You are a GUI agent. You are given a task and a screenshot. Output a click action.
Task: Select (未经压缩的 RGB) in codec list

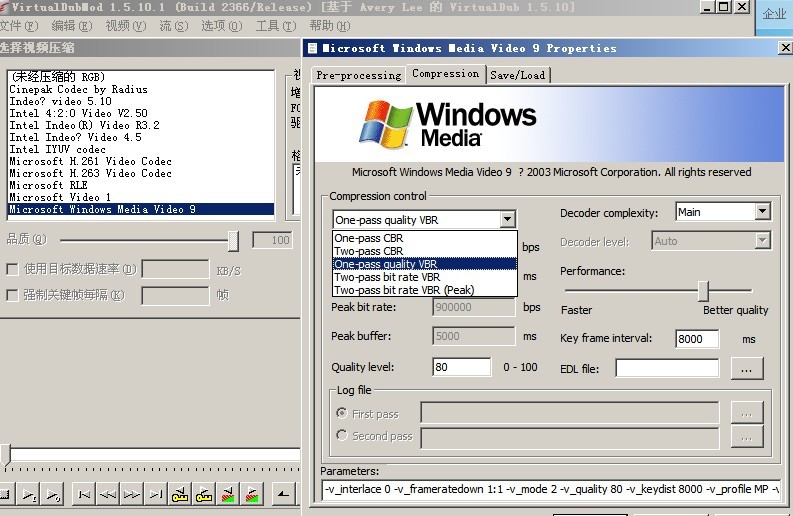[x=141, y=77]
